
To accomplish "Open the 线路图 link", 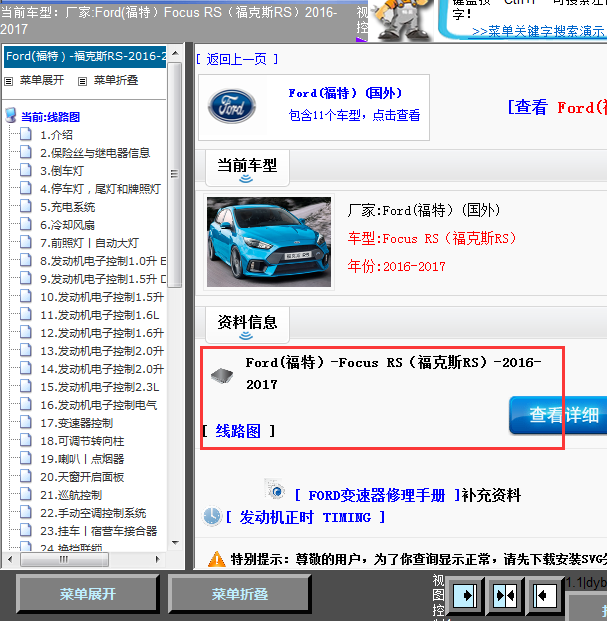I will tap(238, 431).
